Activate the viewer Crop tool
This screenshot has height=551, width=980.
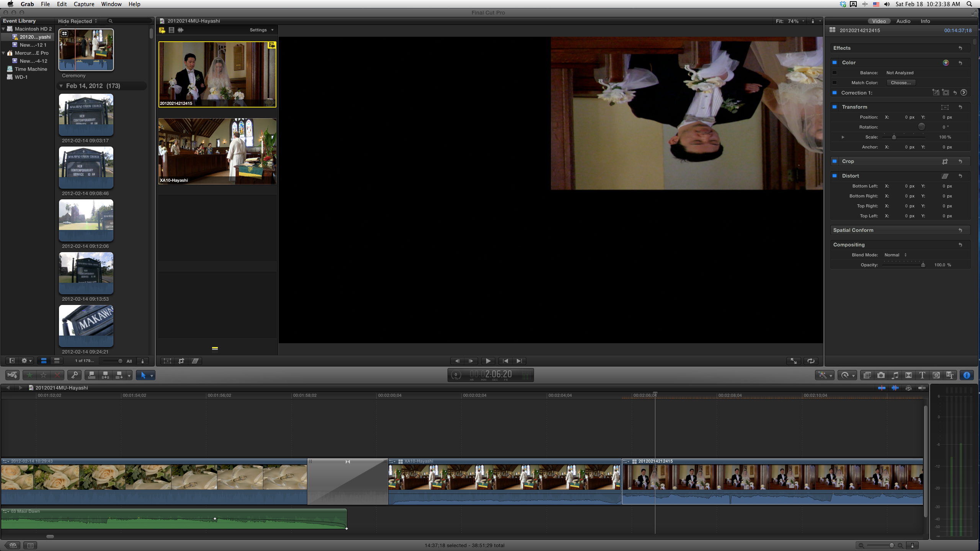click(181, 361)
